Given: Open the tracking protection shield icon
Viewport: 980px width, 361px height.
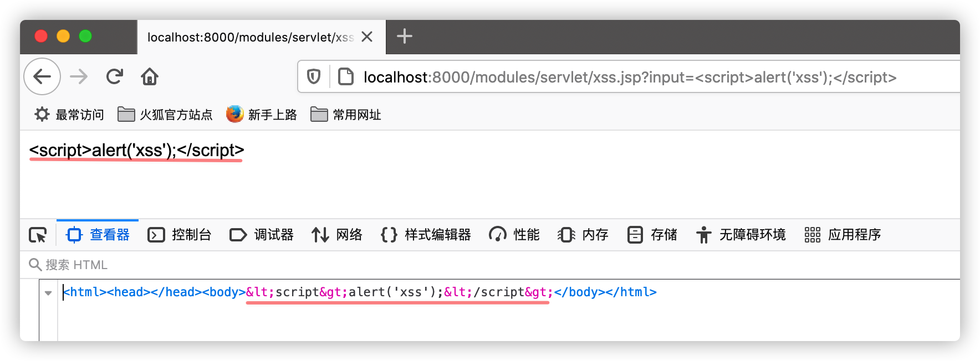Looking at the screenshot, I should pos(314,76).
